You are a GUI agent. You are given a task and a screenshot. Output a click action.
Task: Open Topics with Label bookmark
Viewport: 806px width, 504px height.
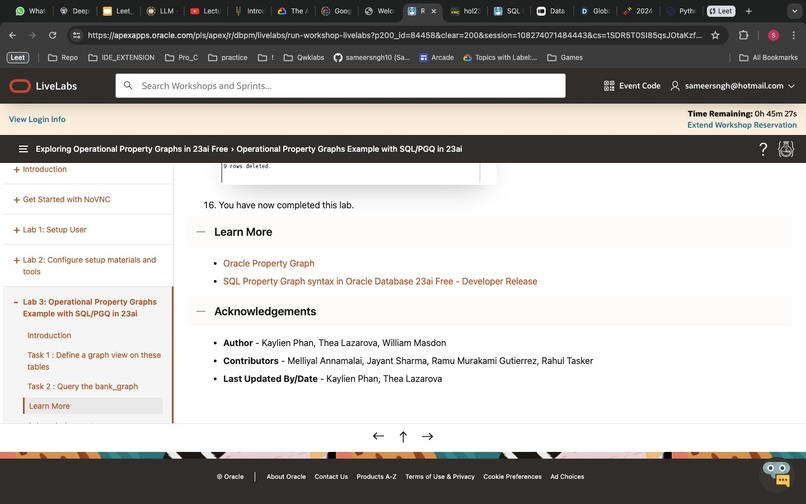[x=500, y=58]
